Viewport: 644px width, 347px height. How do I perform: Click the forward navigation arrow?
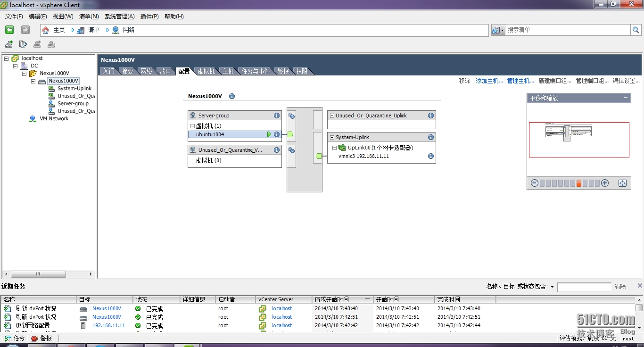(x=25, y=30)
